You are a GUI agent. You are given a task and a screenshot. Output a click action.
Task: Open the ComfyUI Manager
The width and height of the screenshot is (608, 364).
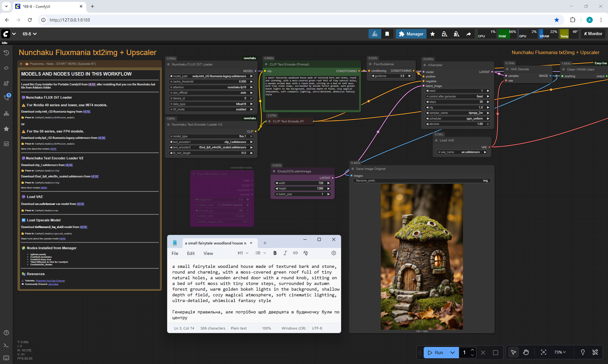click(411, 34)
